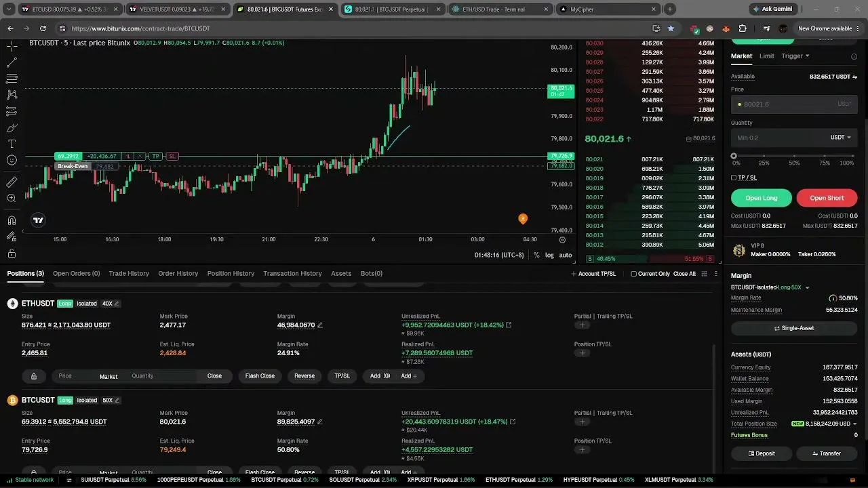Image resolution: width=868 pixels, height=488 pixels.
Task: Flash Close the ETHUSDT position
Action: click(x=260, y=376)
